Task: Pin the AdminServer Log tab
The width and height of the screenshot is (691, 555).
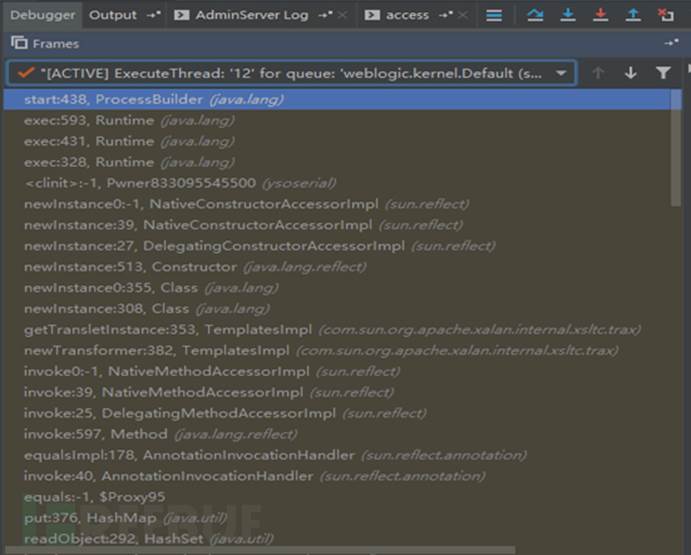Action: point(325,15)
